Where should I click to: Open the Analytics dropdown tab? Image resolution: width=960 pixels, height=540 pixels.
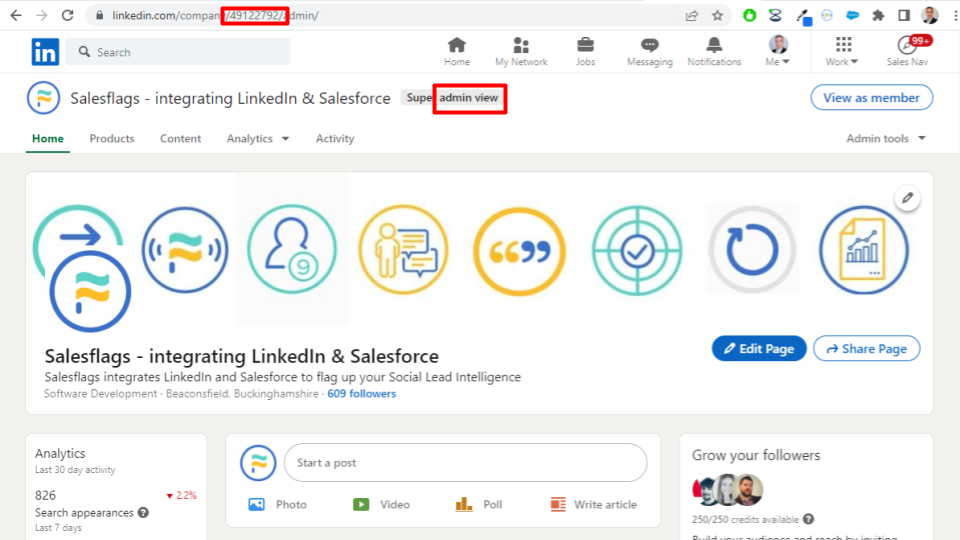point(258,138)
